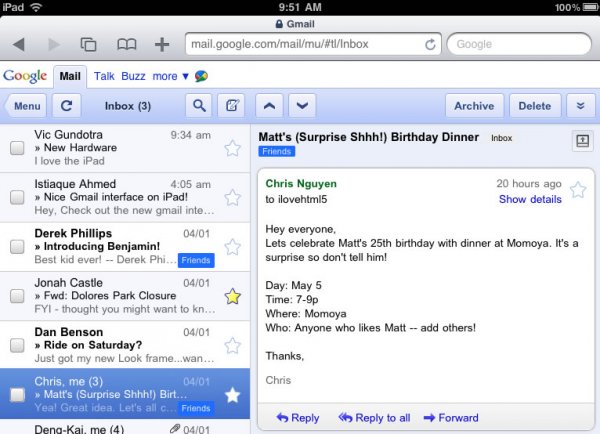Open 'Introducing Benjamin!' email
600x434 pixels.
click(x=125, y=247)
